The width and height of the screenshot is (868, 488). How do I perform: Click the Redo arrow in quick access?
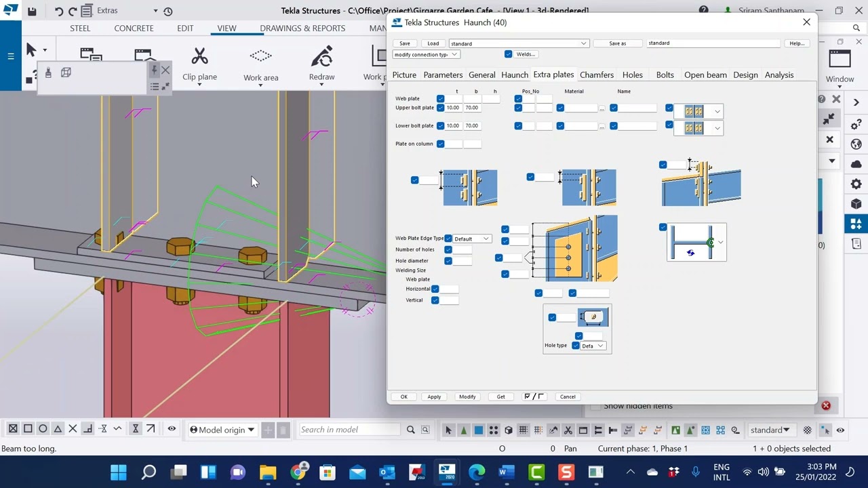coord(72,11)
